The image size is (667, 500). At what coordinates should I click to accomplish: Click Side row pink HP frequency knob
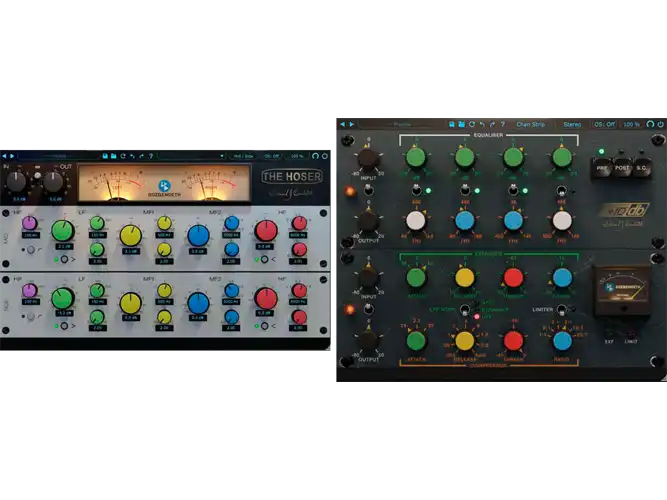click(x=30, y=291)
